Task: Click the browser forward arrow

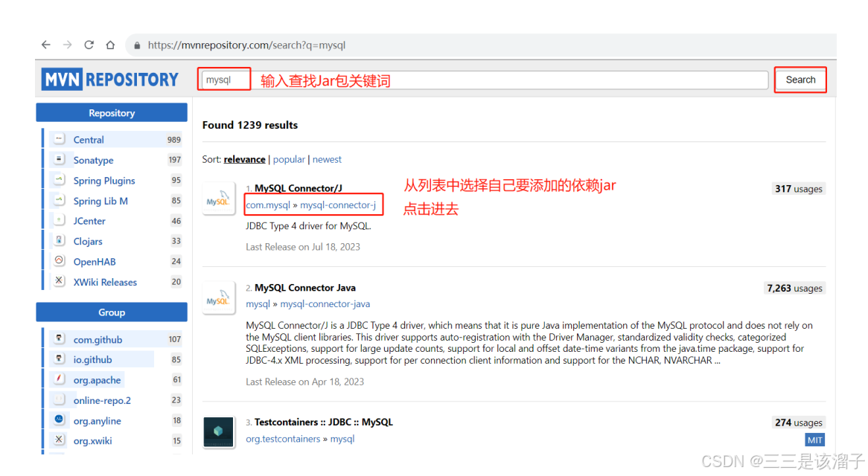Action: (68, 45)
